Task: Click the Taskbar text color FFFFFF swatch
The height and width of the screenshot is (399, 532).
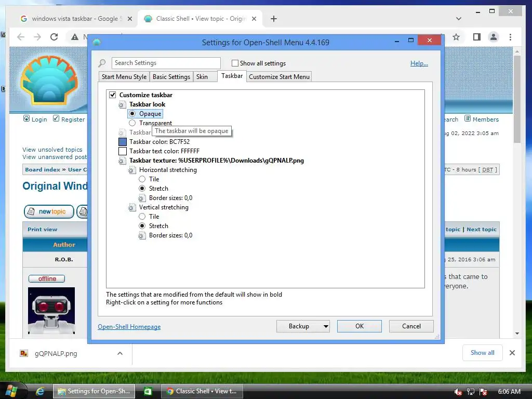Action: coord(123,151)
